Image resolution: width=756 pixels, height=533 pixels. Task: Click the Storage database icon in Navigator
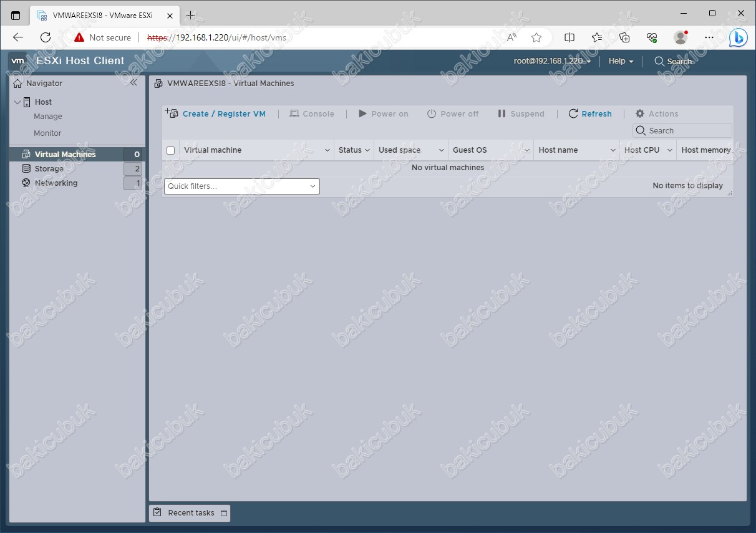[26, 168]
